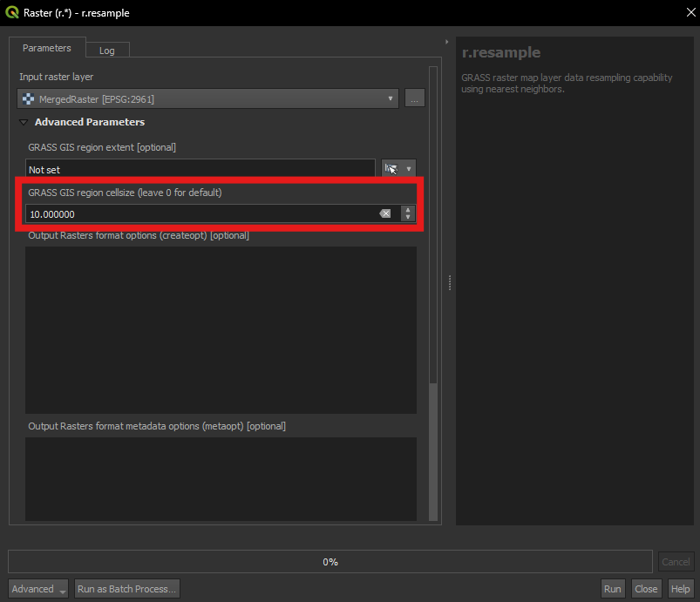Screen dimensions: 700x602
Task: Switch to the Log tab
Action: (106, 51)
